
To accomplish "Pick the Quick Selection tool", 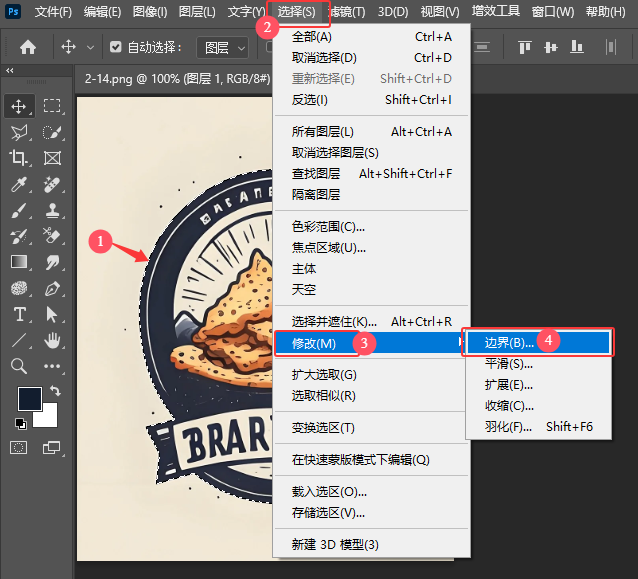I will click(x=52, y=133).
